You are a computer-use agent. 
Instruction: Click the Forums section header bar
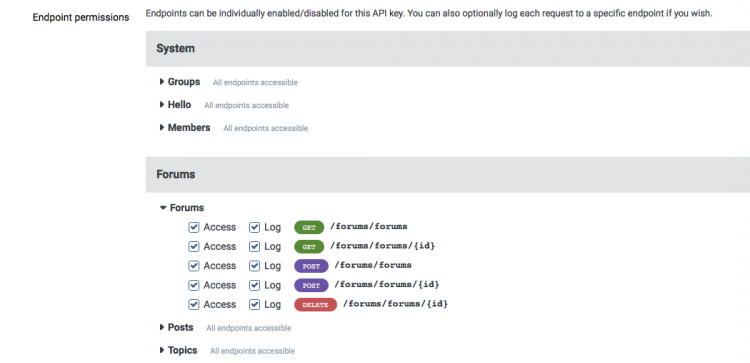click(x=448, y=175)
